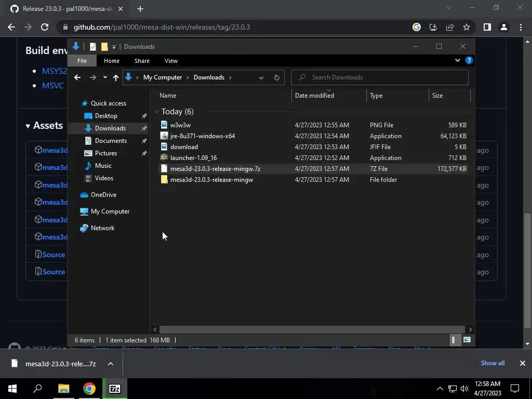Open the Share ribbon tab
The image size is (532, 399).
[x=142, y=61]
